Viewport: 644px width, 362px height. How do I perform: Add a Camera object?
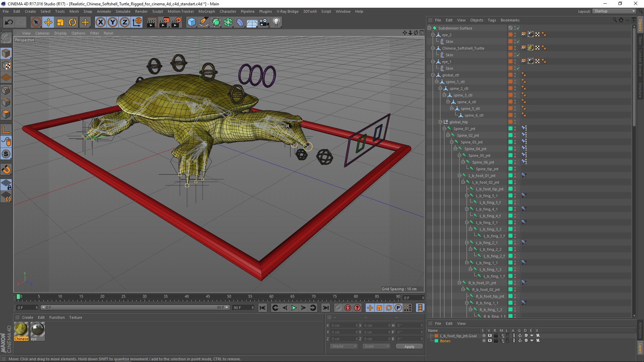click(x=264, y=22)
